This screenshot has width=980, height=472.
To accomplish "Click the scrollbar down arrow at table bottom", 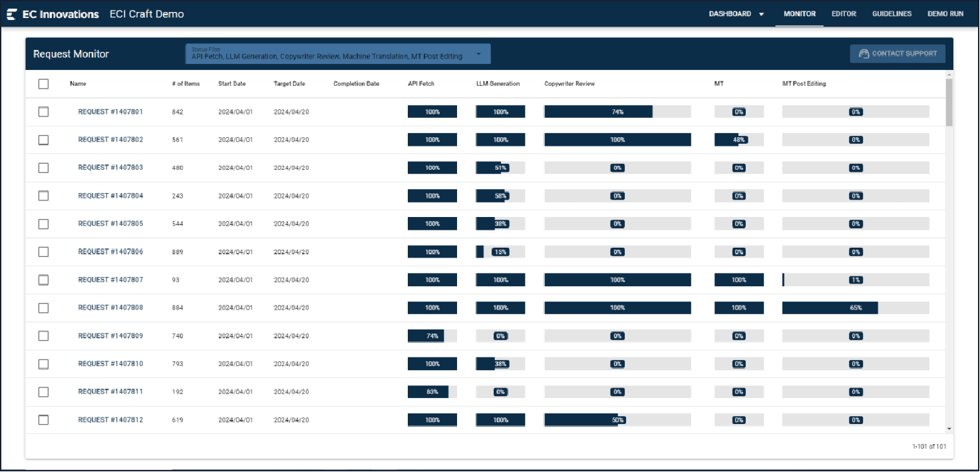I will click(x=949, y=429).
